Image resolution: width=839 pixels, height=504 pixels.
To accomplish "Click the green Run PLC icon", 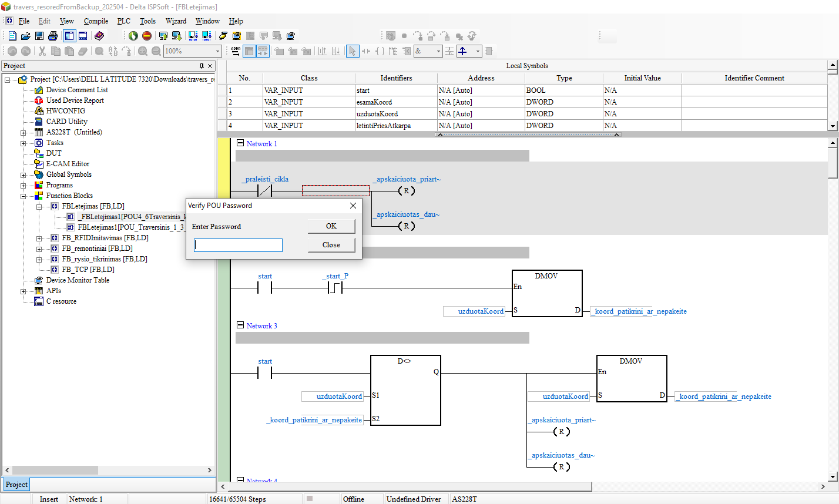I will coord(133,36).
